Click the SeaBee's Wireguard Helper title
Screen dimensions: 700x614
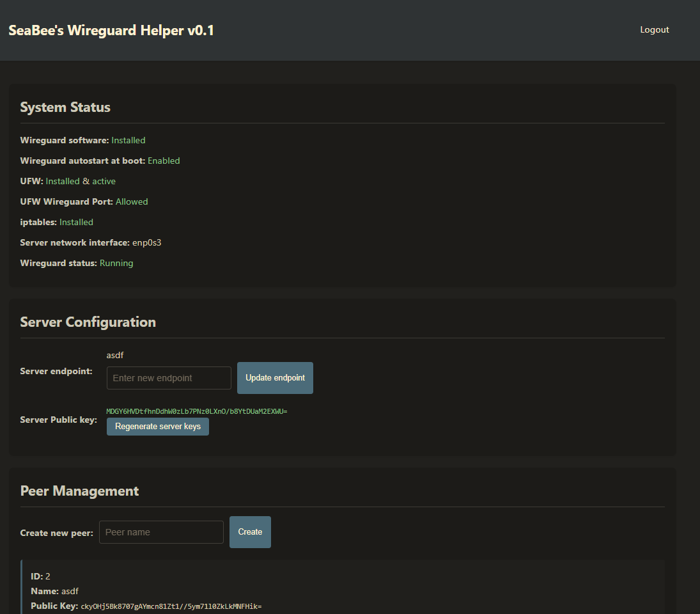point(111,30)
